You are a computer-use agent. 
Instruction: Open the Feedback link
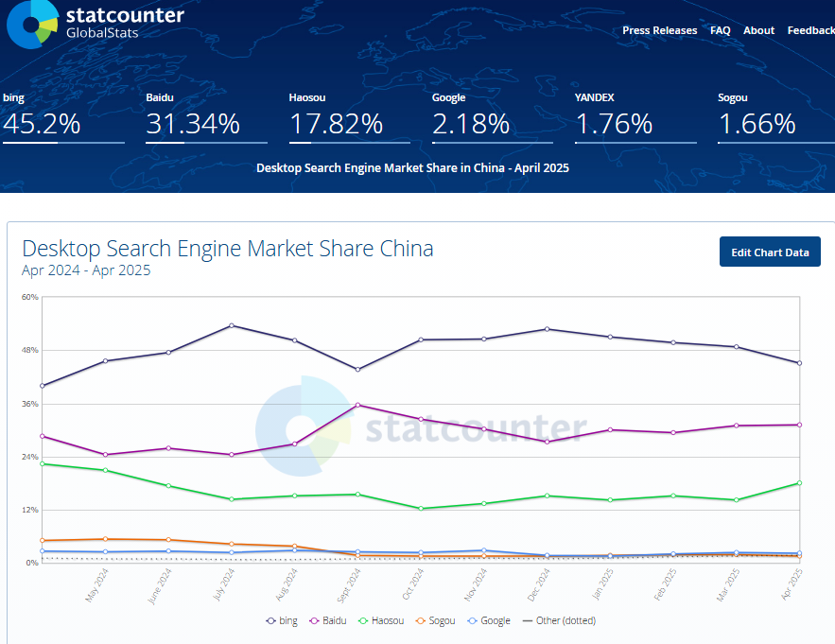point(811,30)
